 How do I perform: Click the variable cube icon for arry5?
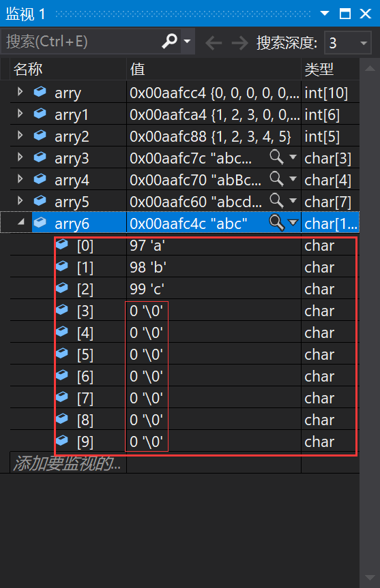[40, 200]
